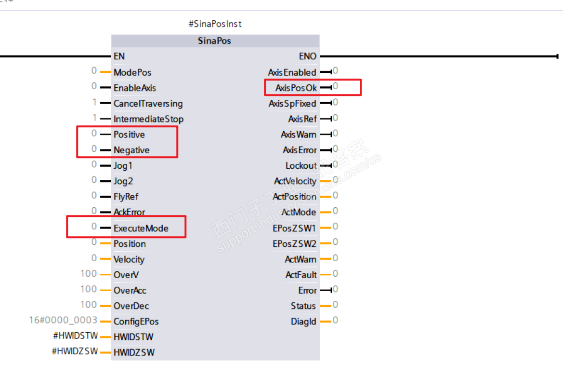Viewport: 588px width, 390px height.
Task: Select the FlyRef input pin
Action: click(x=126, y=197)
